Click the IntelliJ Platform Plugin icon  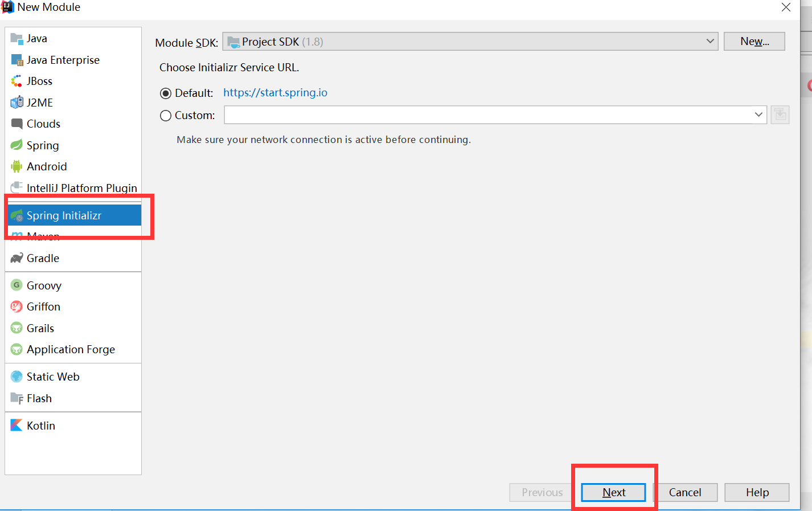coord(17,187)
